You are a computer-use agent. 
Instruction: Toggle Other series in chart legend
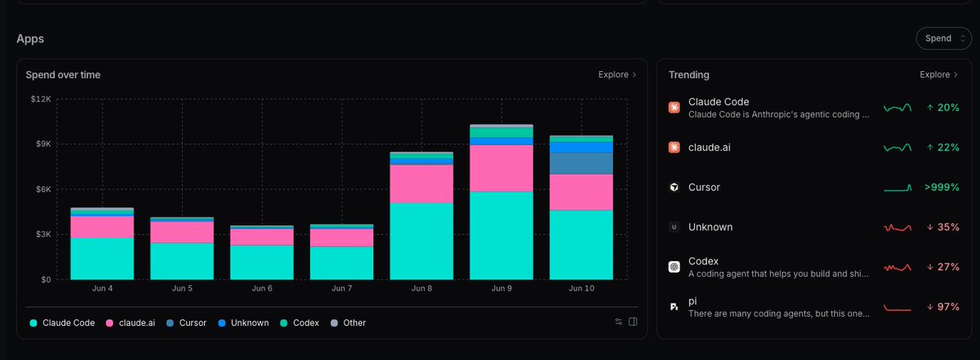pyautogui.click(x=348, y=322)
